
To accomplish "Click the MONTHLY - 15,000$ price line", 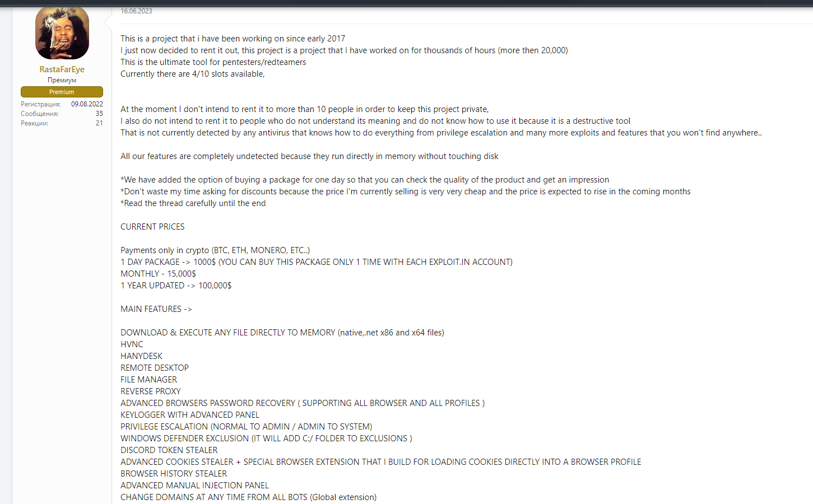I will click(158, 274).
